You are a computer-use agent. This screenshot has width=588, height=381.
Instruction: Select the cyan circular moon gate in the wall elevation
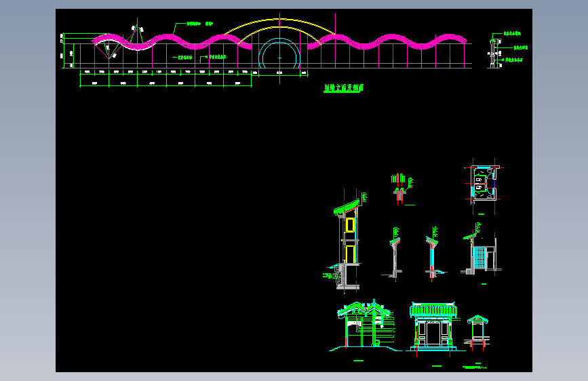(279, 53)
